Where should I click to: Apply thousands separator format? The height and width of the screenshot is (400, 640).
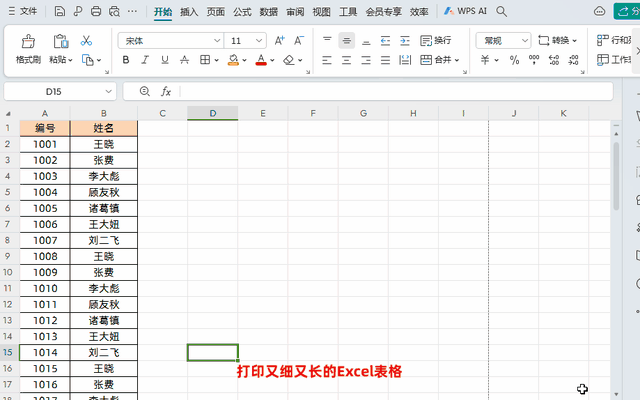pyautogui.click(x=534, y=60)
